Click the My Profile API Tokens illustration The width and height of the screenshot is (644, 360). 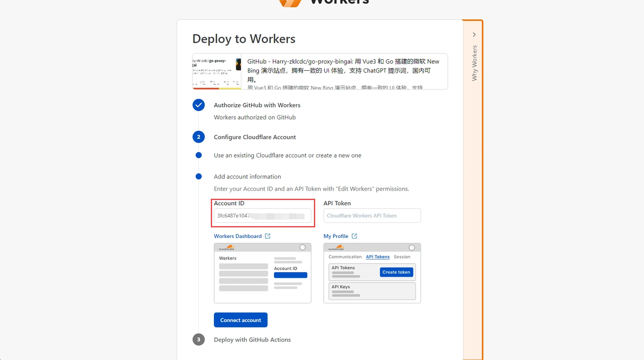click(372, 273)
